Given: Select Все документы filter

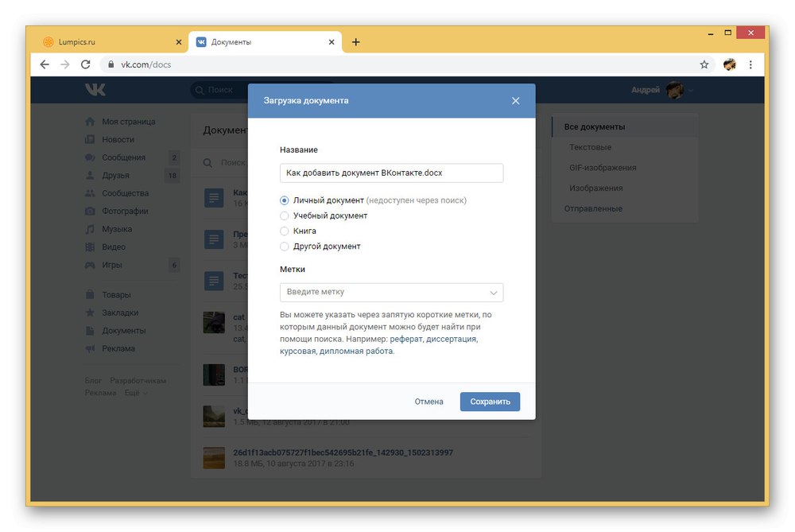Looking at the screenshot, I should [x=625, y=126].
